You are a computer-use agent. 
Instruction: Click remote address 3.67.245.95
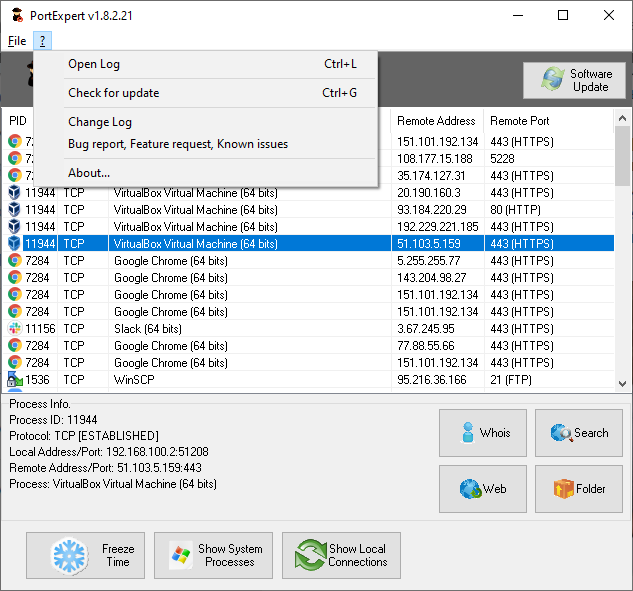(425, 329)
